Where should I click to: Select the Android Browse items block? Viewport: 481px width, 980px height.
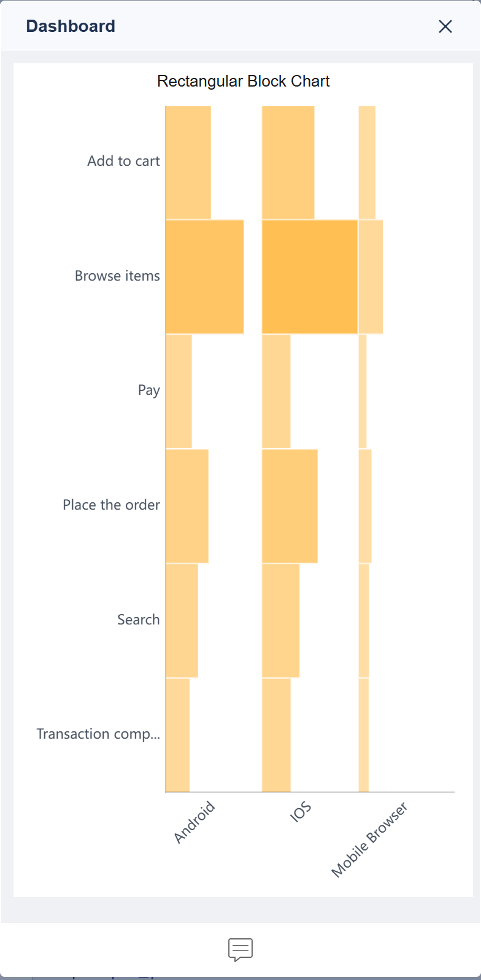(205, 276)
